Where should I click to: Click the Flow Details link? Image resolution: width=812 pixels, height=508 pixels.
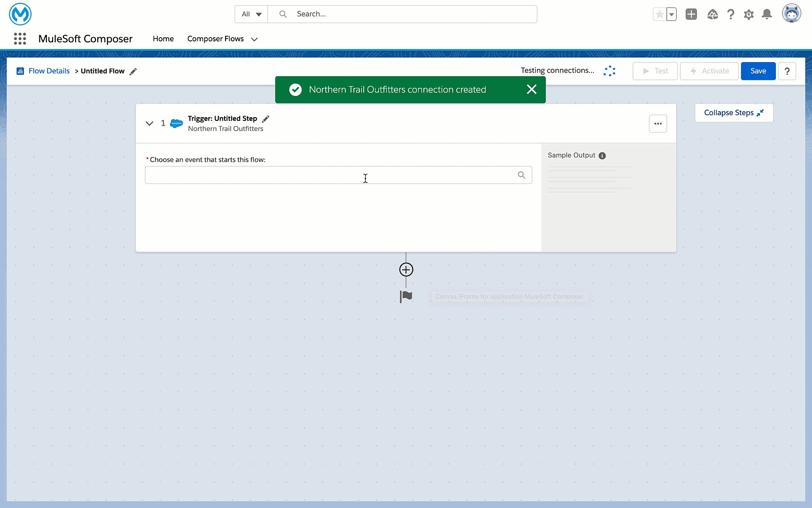(49, 71)
